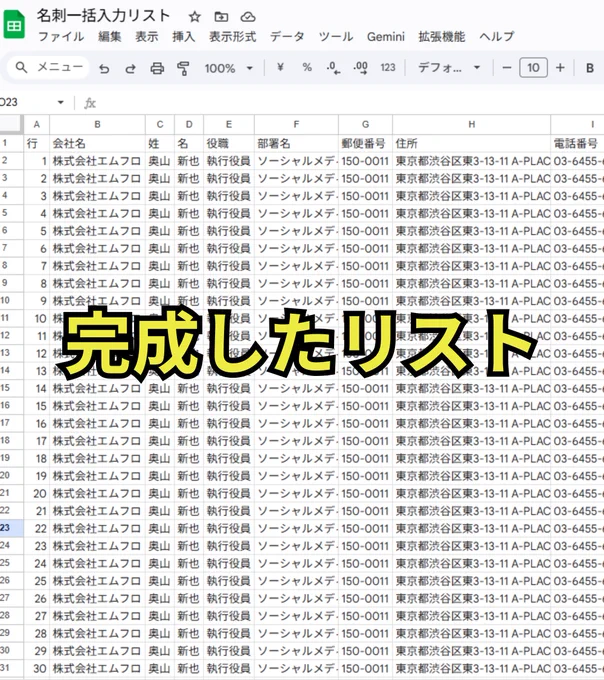The height and width of the screenshot is (680, 604).
Task: Click the 名 header cell in D1
Action: pos(189,144)
